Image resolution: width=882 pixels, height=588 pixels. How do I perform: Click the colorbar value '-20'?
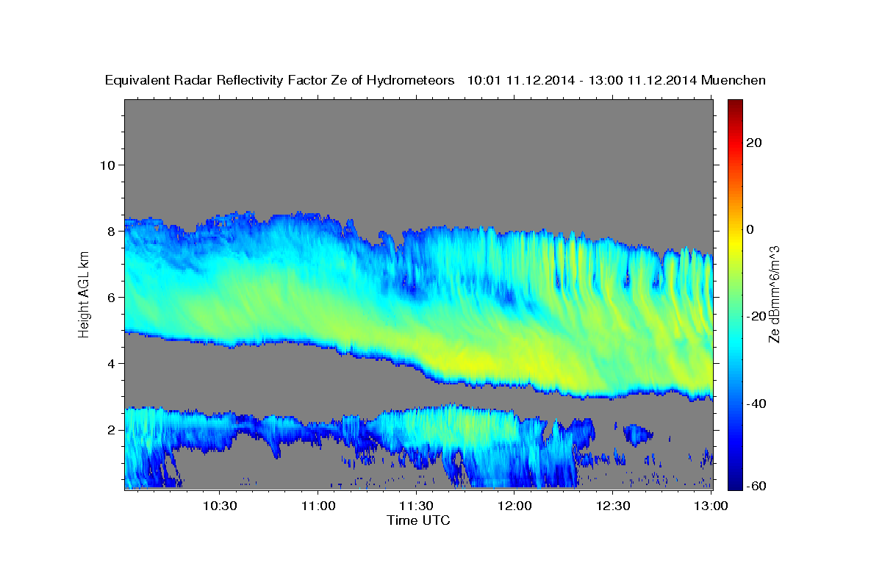(755, 316)
